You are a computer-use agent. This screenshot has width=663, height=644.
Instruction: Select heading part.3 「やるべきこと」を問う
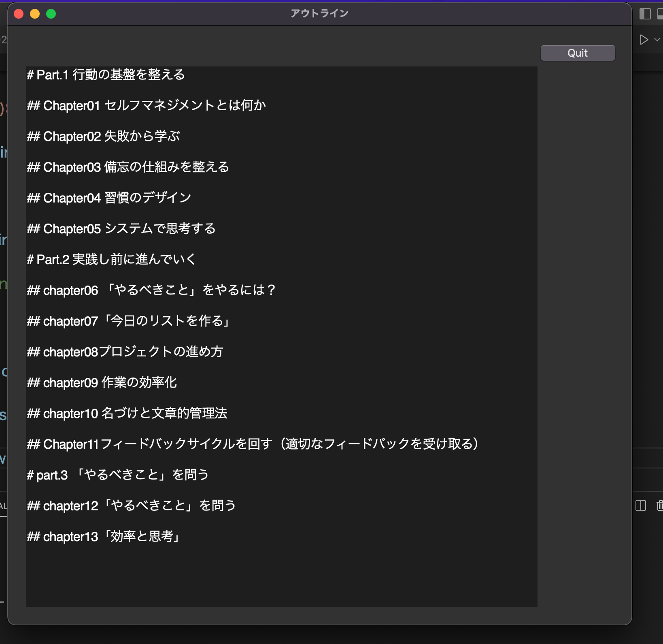[x=118, y=475]
